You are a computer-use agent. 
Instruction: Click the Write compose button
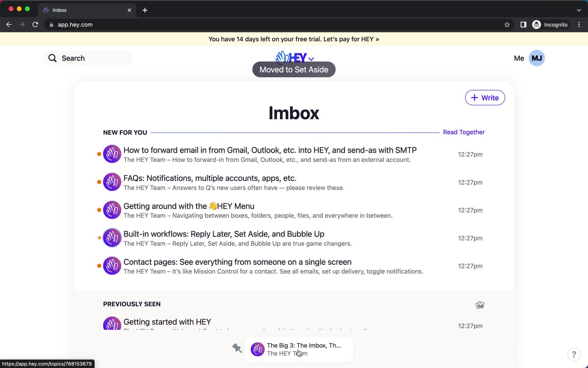click(x=484, y=97)
